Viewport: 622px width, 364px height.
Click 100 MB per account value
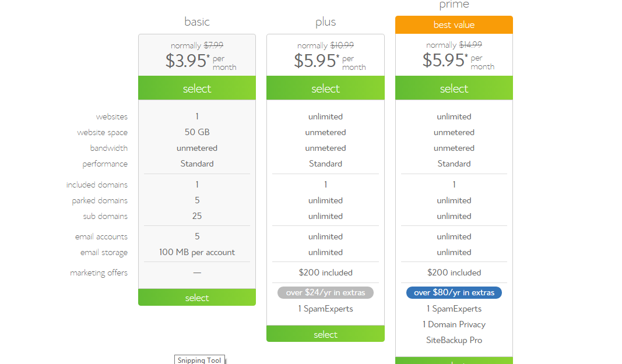tap(197, 252)
